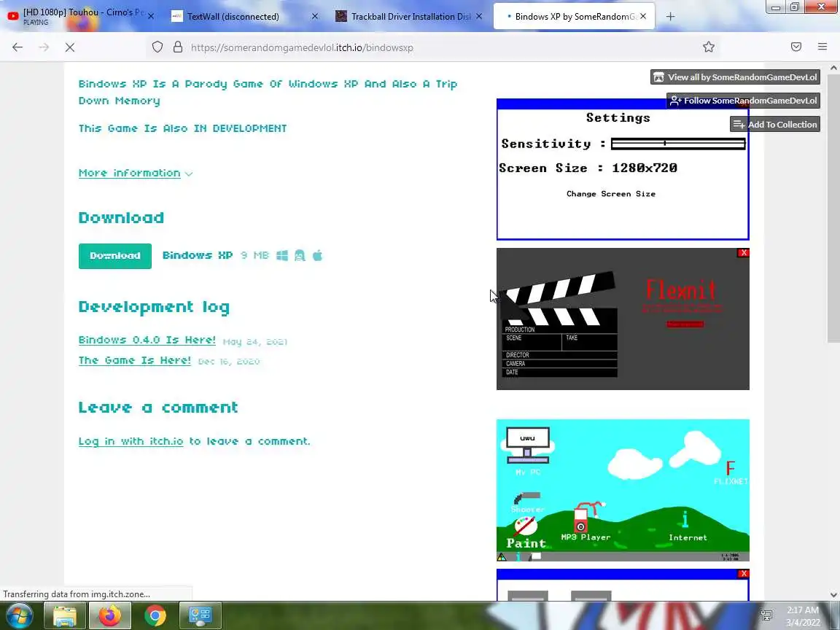This screenshot has width=840, height=630.
Task: Click the scrollbar down arrow
Action: (x=833, y=595)
